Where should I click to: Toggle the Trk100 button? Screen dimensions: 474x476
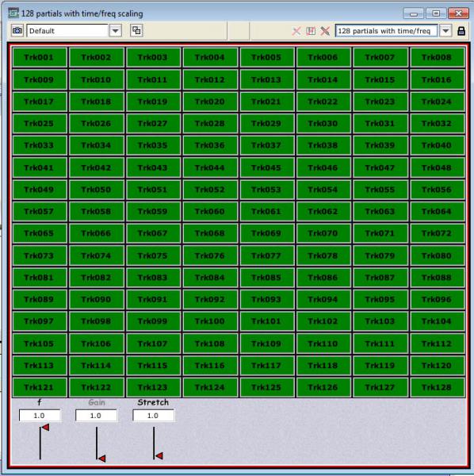click(209, 321)
